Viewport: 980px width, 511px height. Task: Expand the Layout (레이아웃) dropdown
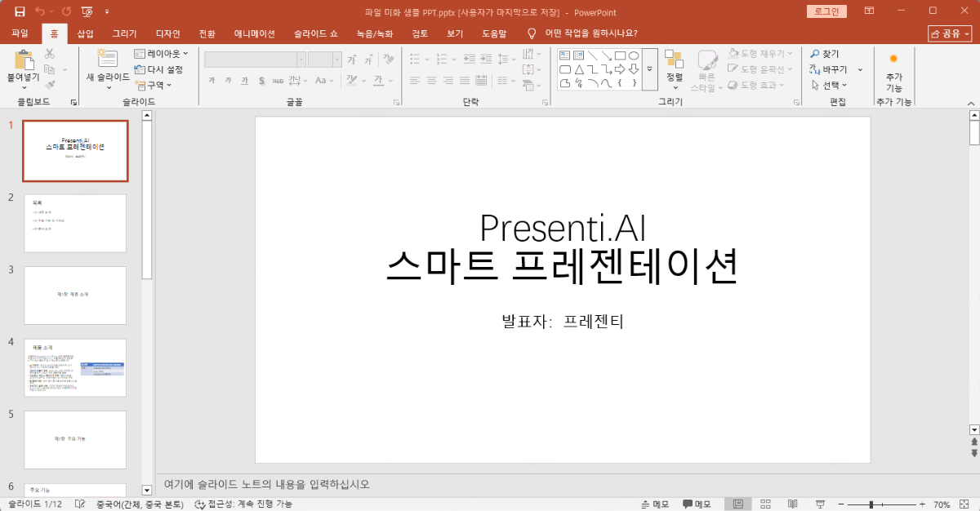point(162,54)
